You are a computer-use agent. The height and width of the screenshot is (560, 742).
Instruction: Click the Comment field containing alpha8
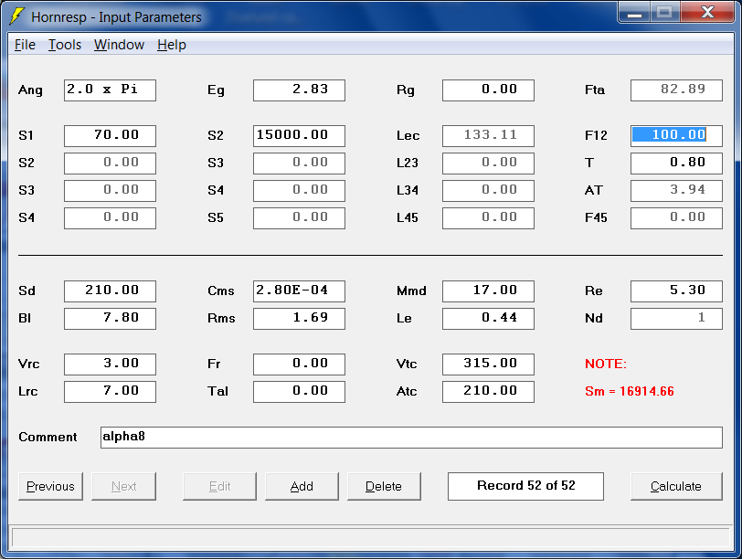[x=412, y=438]
